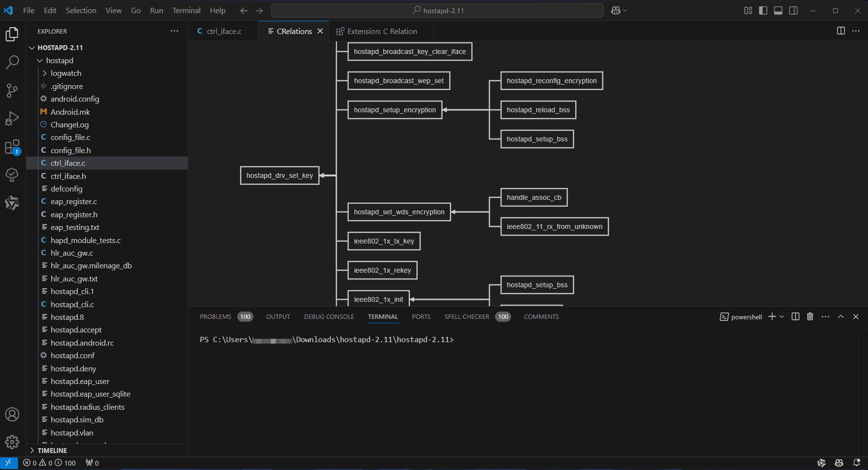Open notifications bell in status bar

(x=857, y=463)
